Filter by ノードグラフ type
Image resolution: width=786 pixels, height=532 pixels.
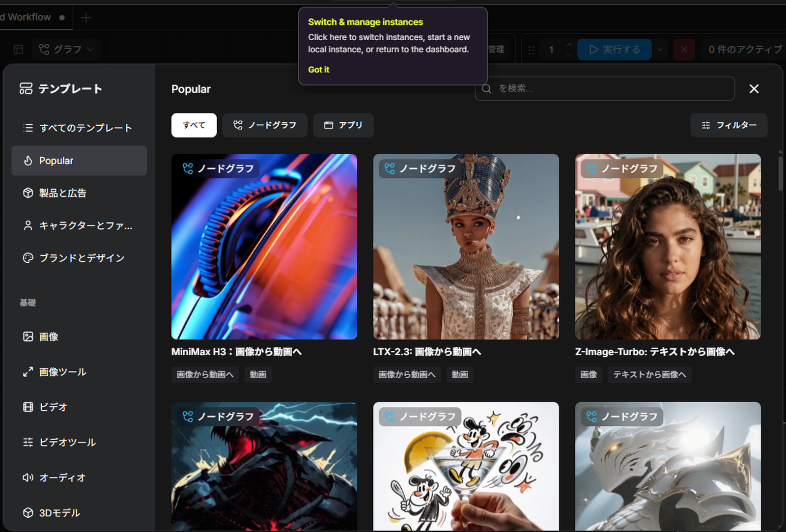pyautogui.click(x=265, y=125)
